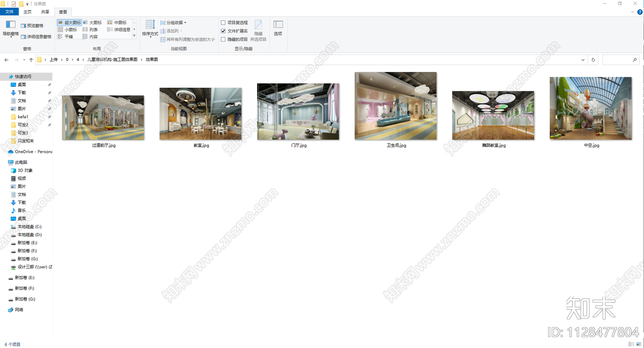Select list (列表) layout
The image size is (644, 348).
[90, 30]
